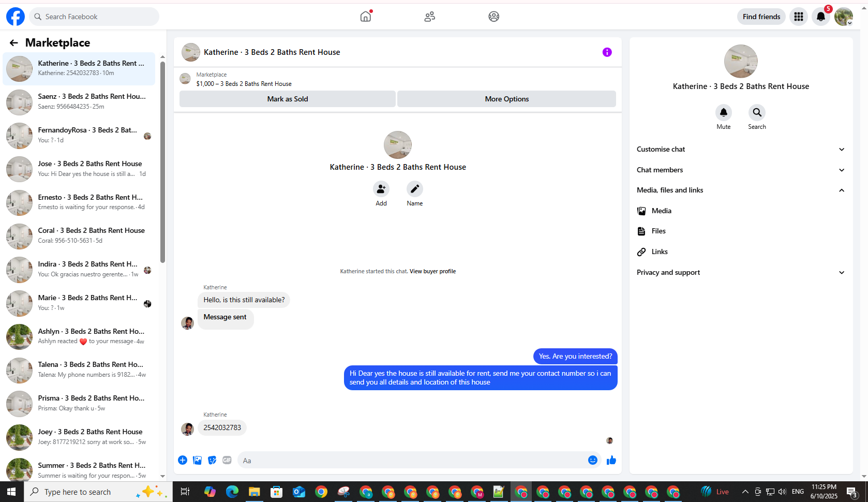
Task: Click the Add people icon
Action: tap(381, 189)
